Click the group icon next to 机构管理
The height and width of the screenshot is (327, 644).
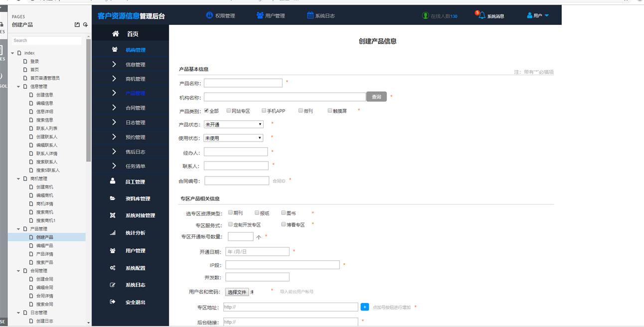(x=115, y=49)
